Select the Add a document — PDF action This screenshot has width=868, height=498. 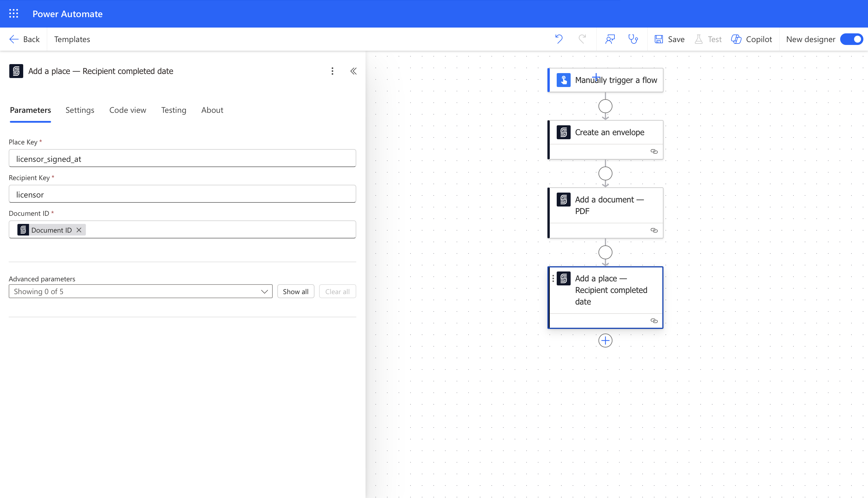click(x=605, y=213)
